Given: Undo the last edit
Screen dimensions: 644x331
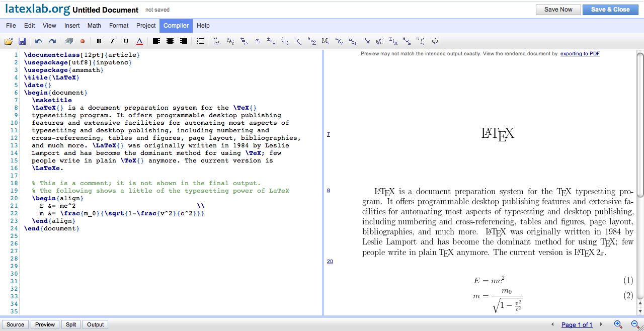Looking at the screenshot, I should (39, 41).
